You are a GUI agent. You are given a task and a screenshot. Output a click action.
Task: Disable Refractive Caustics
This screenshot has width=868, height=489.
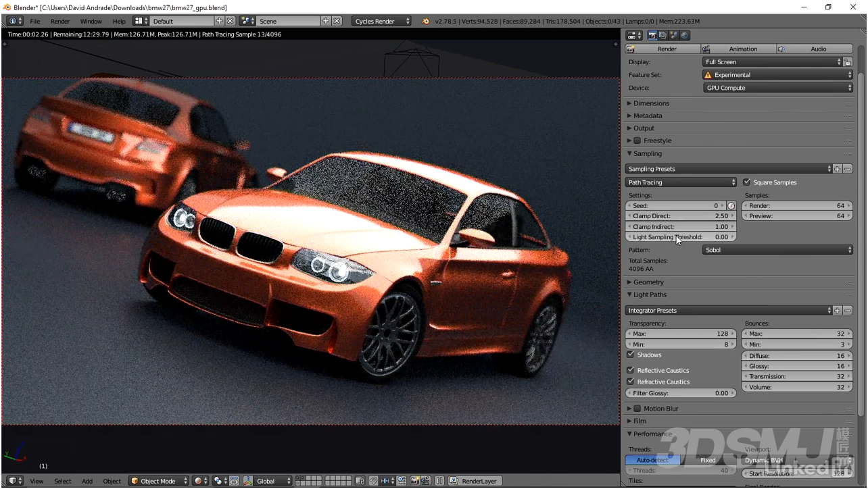point(631,382)
